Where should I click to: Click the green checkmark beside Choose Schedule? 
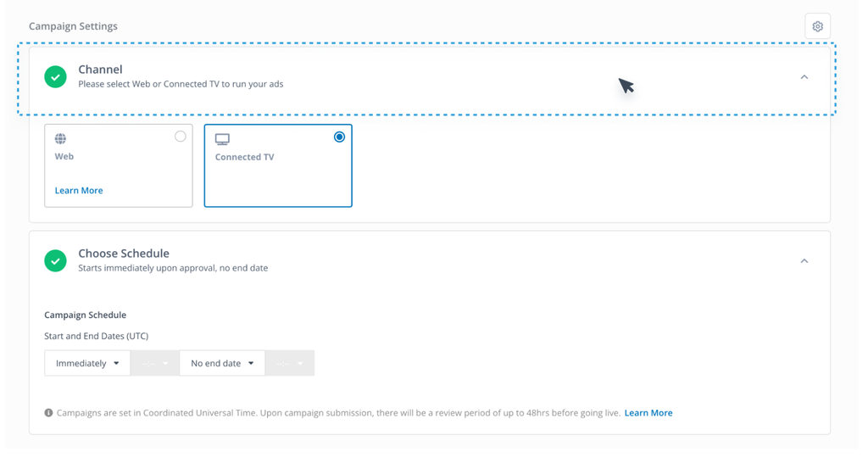pyautogui.click(x=56, y=260)
